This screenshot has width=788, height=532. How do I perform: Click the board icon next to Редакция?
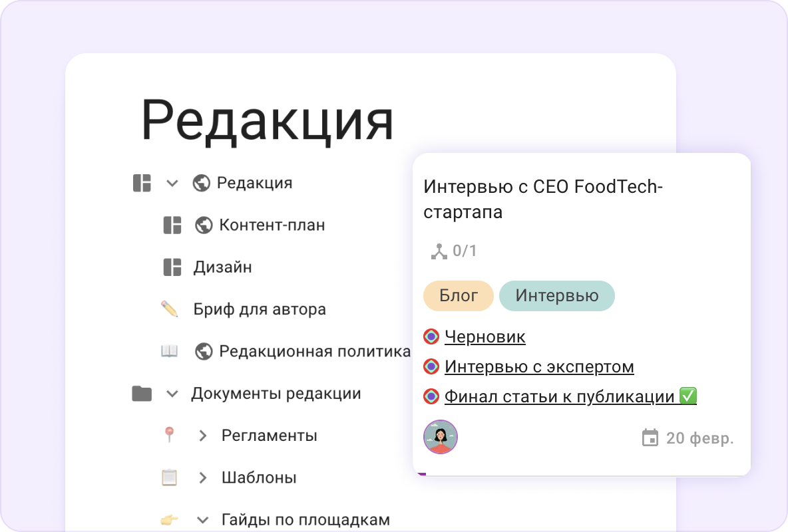click(142, 183)
